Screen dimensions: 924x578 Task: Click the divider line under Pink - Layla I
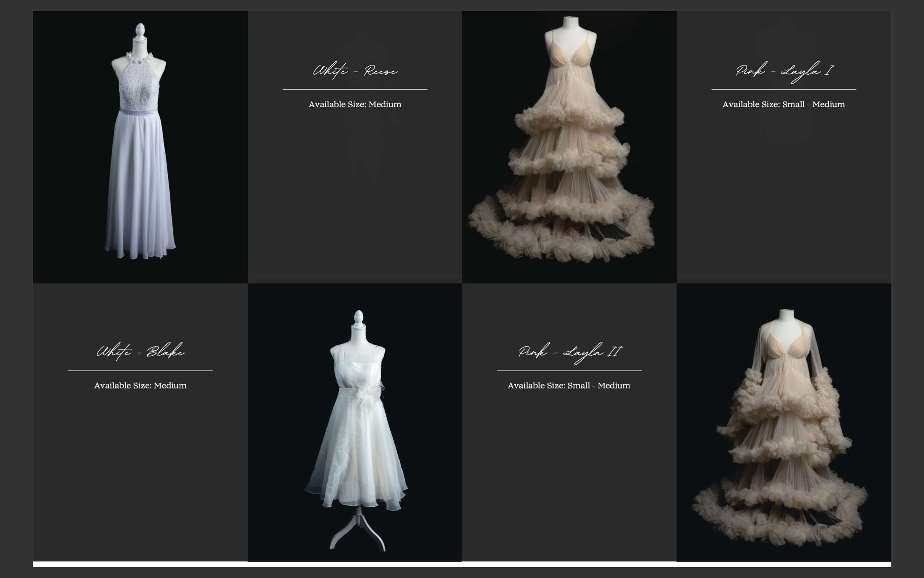coord(784,89)
